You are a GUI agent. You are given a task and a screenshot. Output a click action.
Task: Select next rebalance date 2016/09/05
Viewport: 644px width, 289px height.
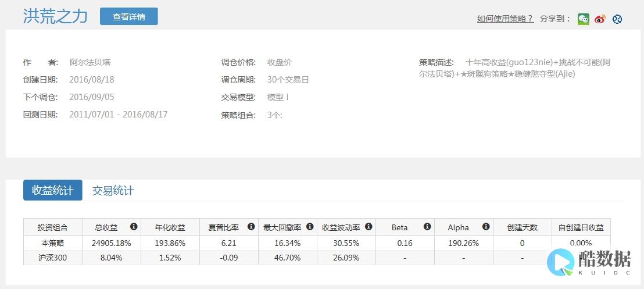(x=92, y=98)
